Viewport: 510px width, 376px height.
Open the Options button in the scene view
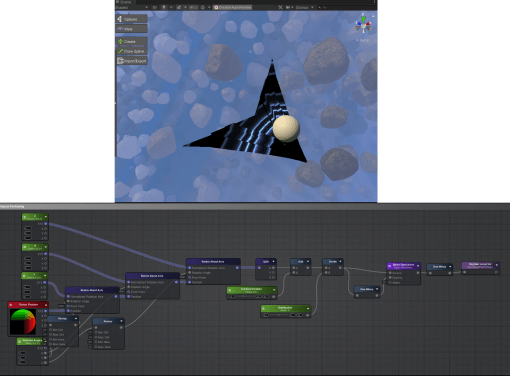coord(132,19)
